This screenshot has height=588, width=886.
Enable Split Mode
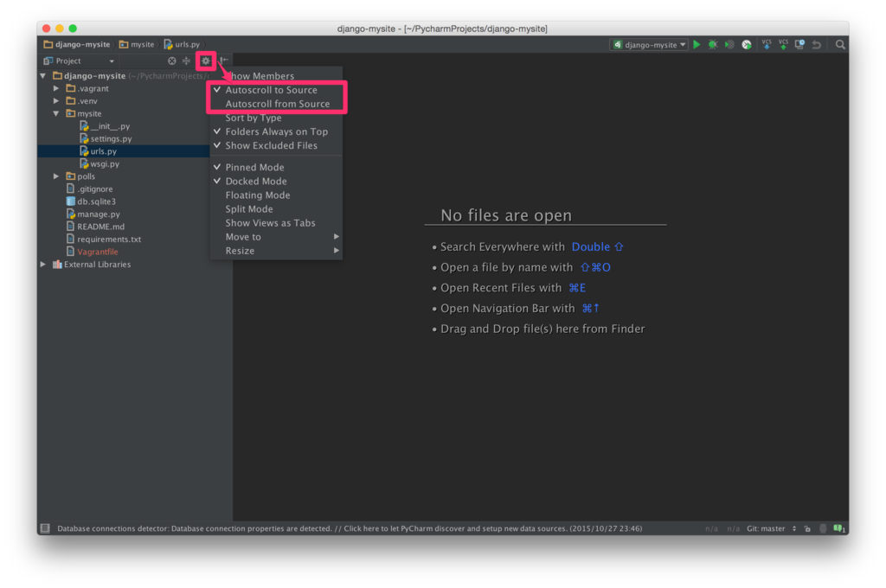click(x=276, y=209)
